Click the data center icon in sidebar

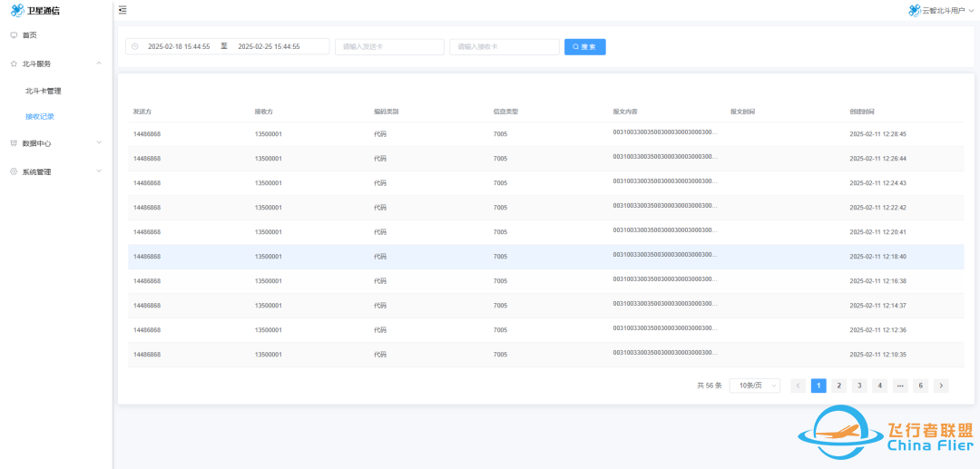coord(14,143)
